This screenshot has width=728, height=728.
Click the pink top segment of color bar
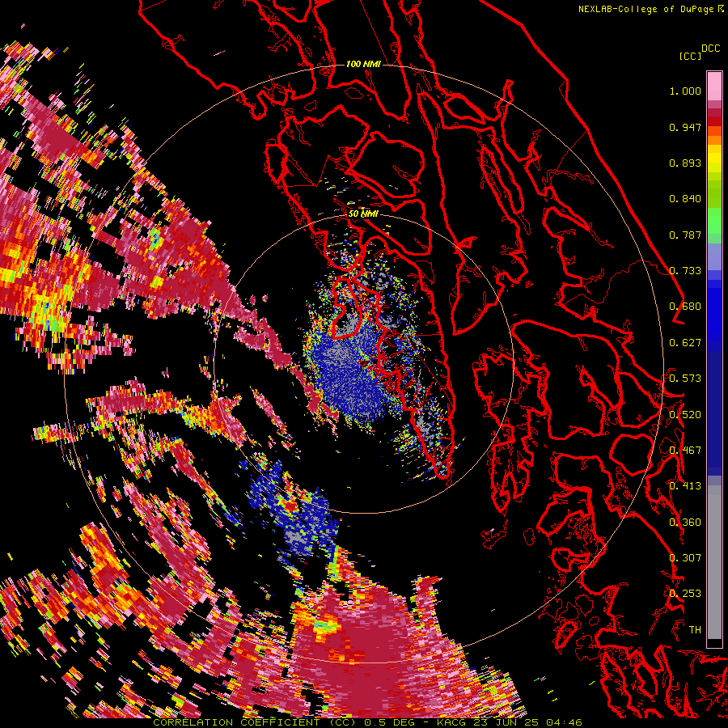tap(714, 86)
